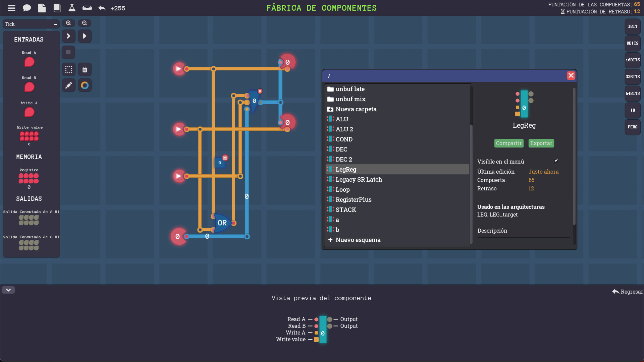Select the PERS tab on the right

[632, 127]
